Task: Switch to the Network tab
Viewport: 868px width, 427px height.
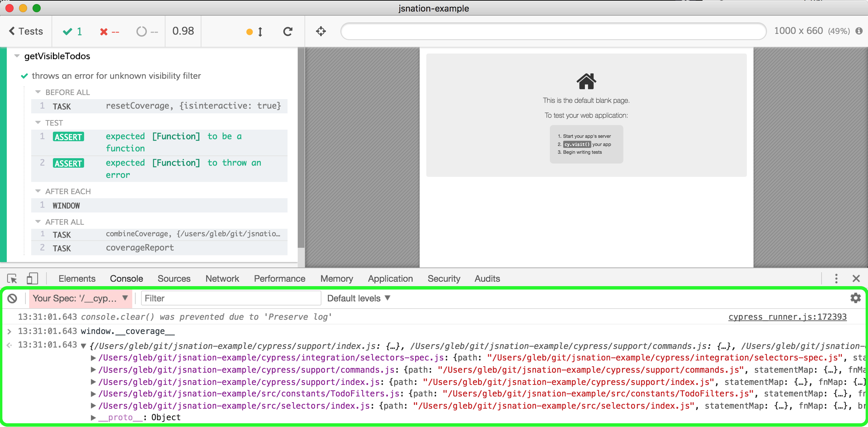Action: (222, 278)
